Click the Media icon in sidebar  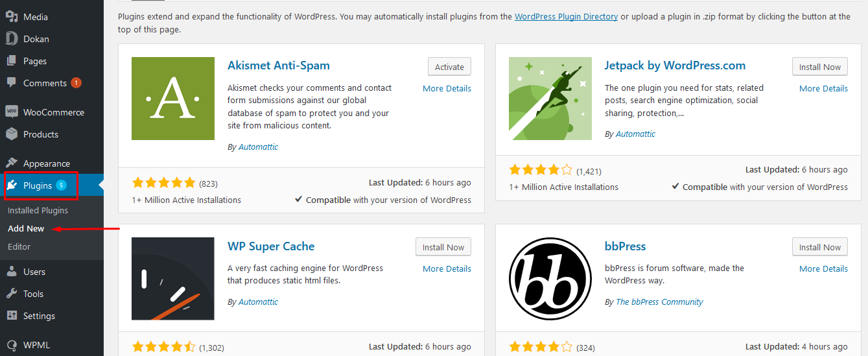tap(12, 17)
